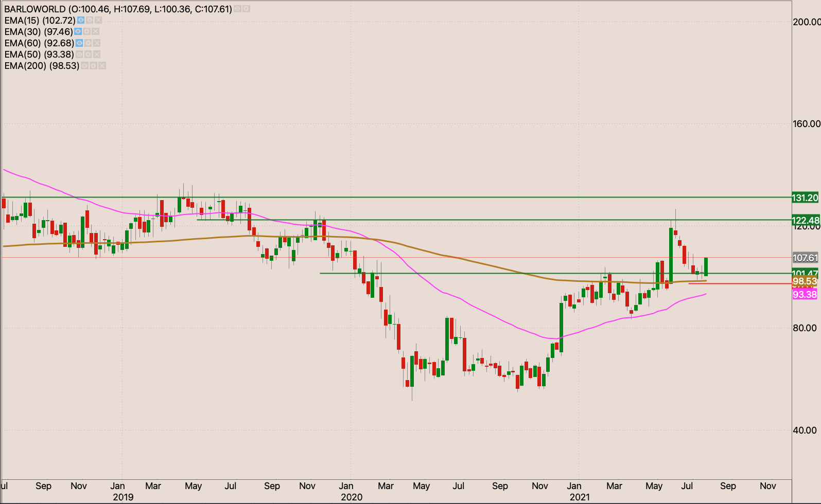Select the 122.48 resistance level label
The width and height of the screenshot is (821, 504).
pyautogui.click(x=805, y=220)
